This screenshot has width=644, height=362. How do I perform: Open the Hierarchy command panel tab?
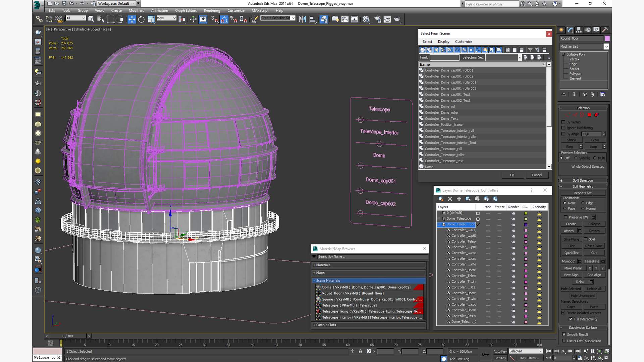click(x=579, y=30)
